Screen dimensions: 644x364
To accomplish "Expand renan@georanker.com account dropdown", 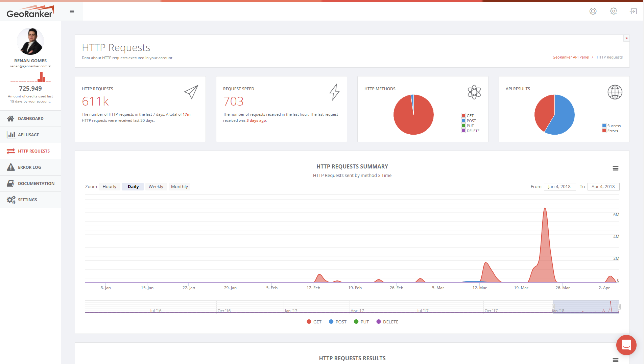I will (x=30, y=66).
